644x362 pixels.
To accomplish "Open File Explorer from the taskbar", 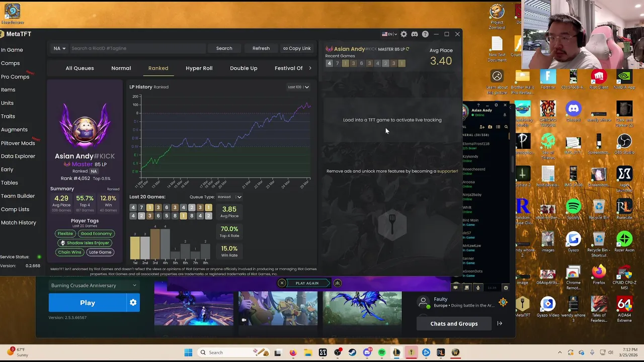I will click(x=308, y=352).
